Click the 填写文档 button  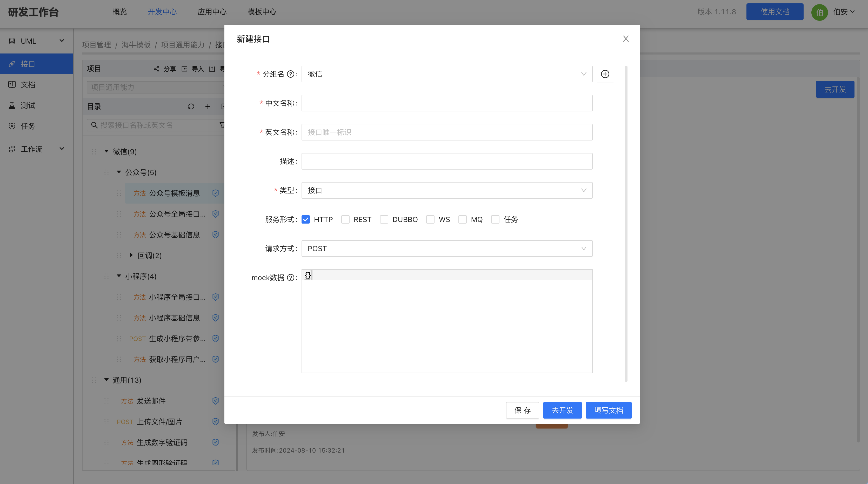click(609, 410)
